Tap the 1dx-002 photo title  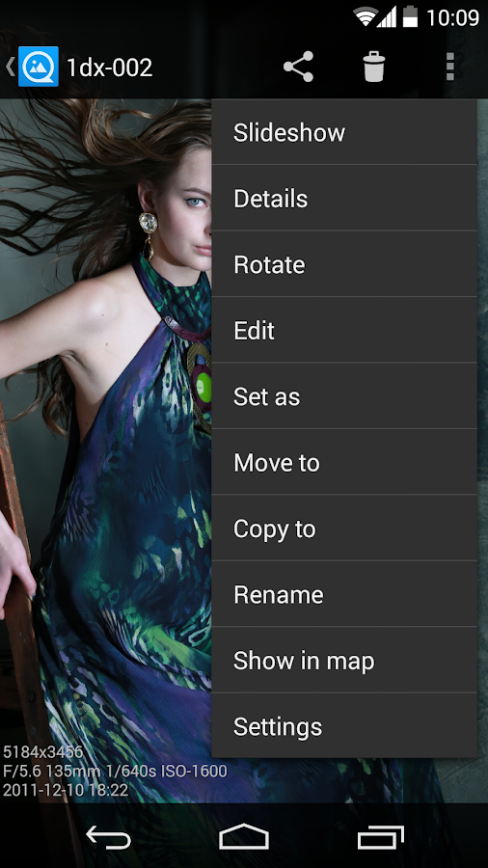pos(110,68)
